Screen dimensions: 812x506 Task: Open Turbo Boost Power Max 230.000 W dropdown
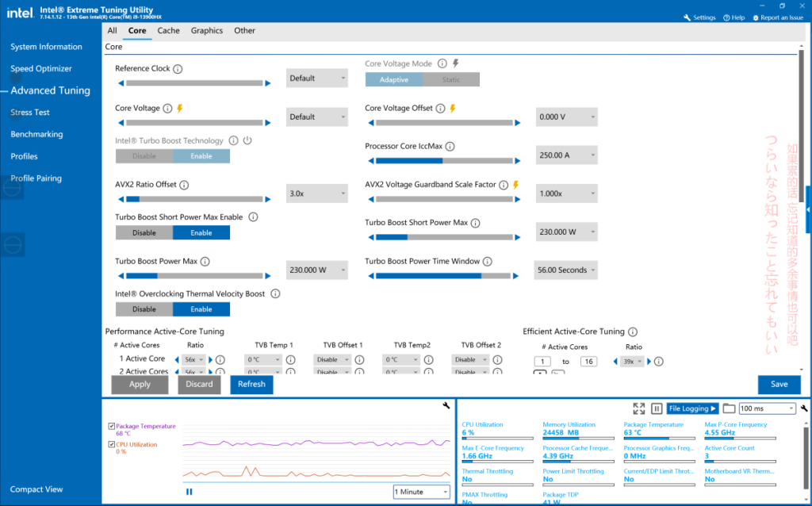[x=317, y=270]
